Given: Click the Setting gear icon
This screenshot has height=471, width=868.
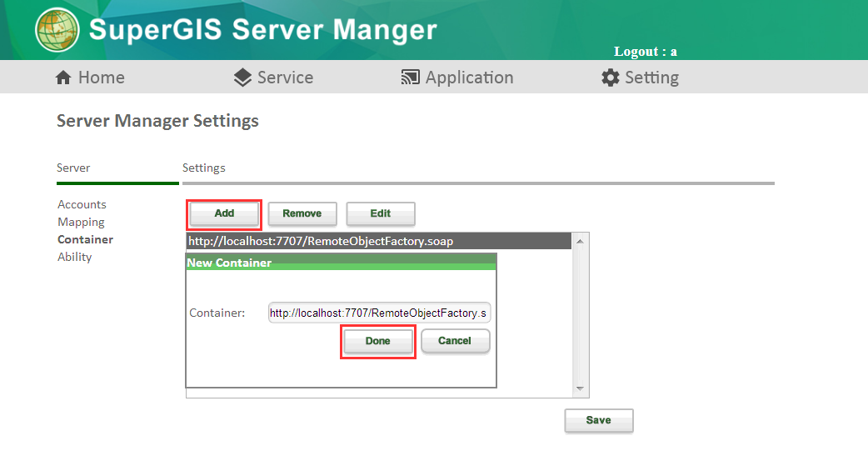Looking at the screenshot, I should (610, 78).
